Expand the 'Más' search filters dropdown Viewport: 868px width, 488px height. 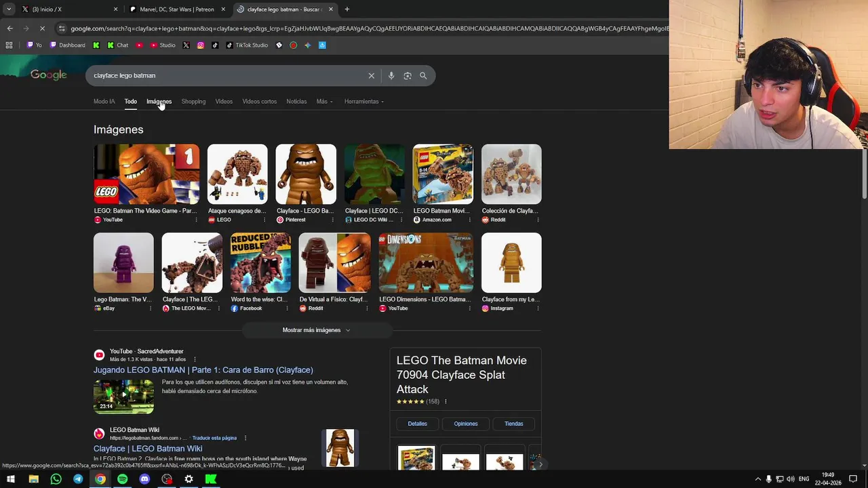(324, 102)
